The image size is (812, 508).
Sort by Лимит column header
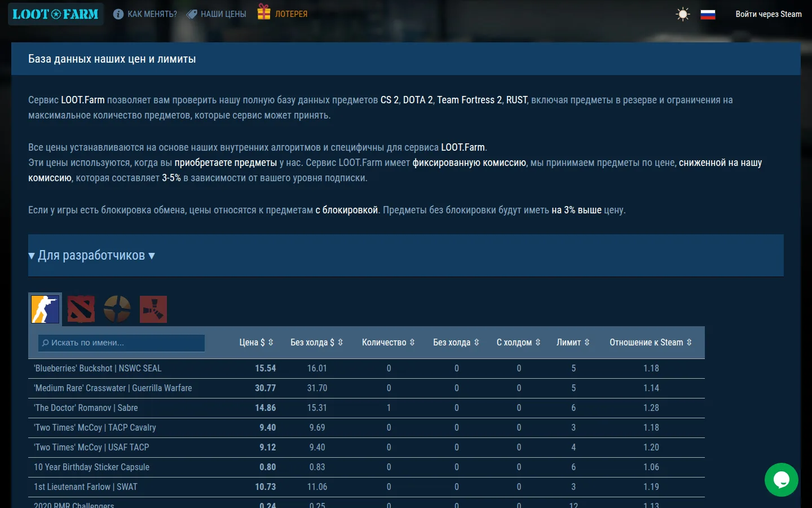click(573, 342)
